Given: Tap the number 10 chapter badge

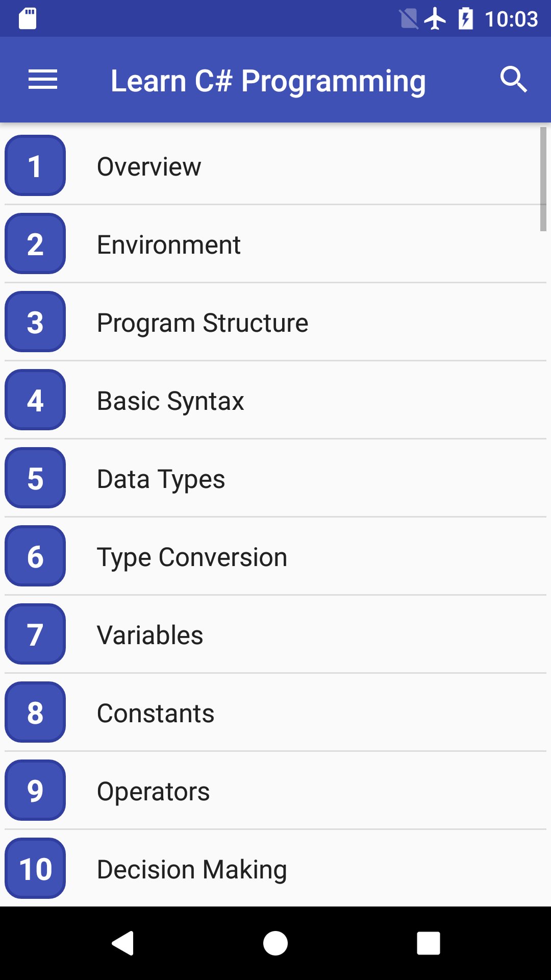Looking at the screenshot, I should click(x=35, y=868).
